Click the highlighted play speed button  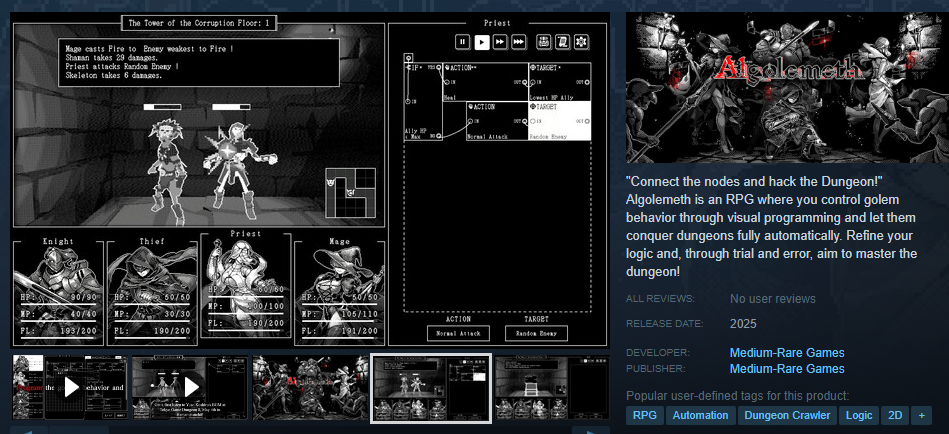481,42
